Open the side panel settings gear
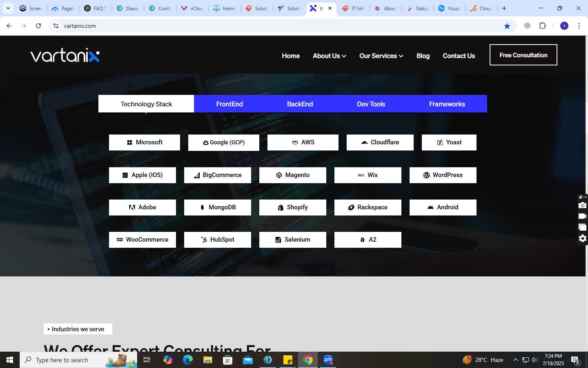 (583, 238)
